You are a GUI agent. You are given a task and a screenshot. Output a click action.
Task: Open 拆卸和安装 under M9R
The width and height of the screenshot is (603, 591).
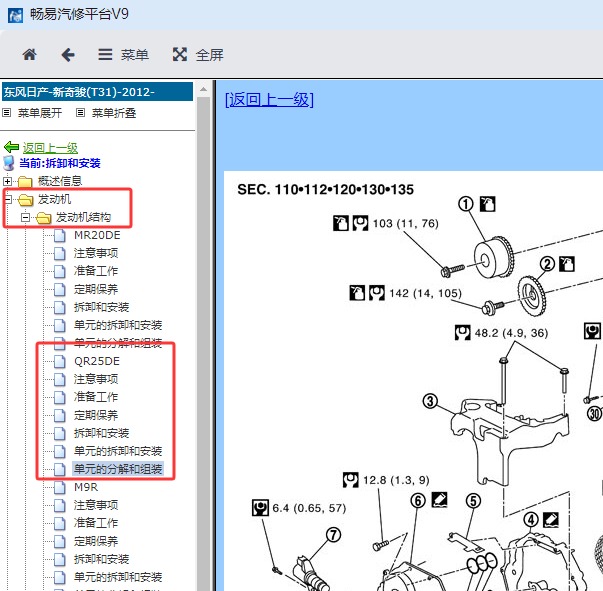click(101, 559)
